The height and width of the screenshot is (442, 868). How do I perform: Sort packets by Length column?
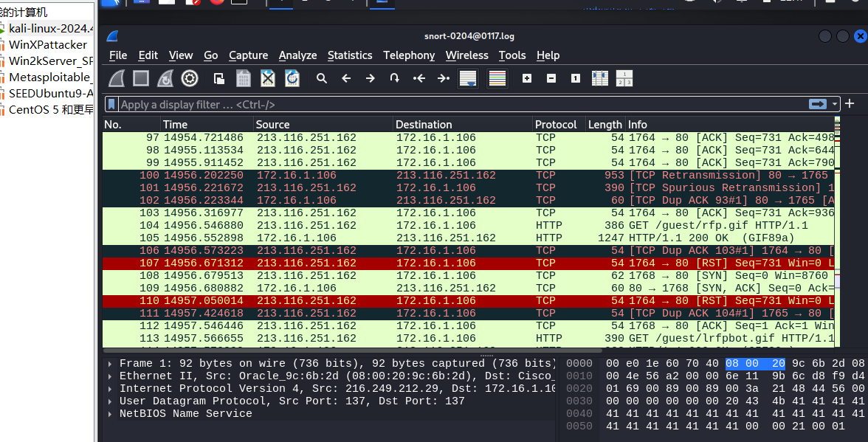click(604, 125)
